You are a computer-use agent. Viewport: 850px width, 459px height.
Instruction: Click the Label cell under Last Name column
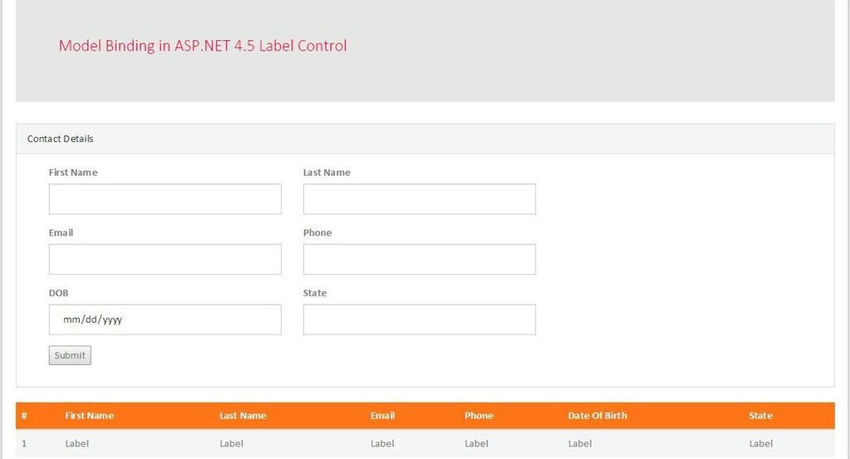click(x=231, y=443)
